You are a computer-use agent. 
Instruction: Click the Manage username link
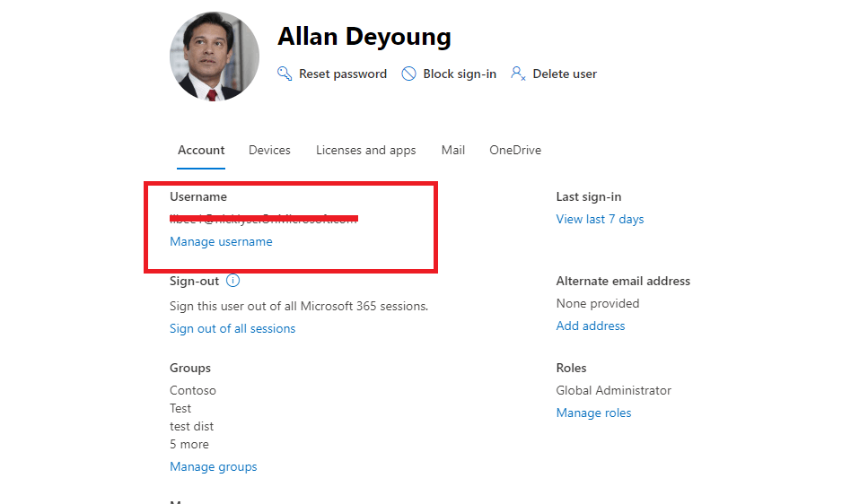[221, 241]
